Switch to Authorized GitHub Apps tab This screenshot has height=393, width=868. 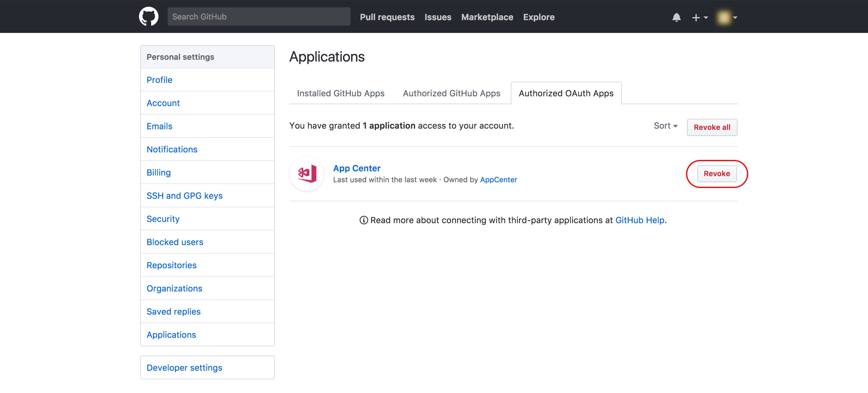451,93
